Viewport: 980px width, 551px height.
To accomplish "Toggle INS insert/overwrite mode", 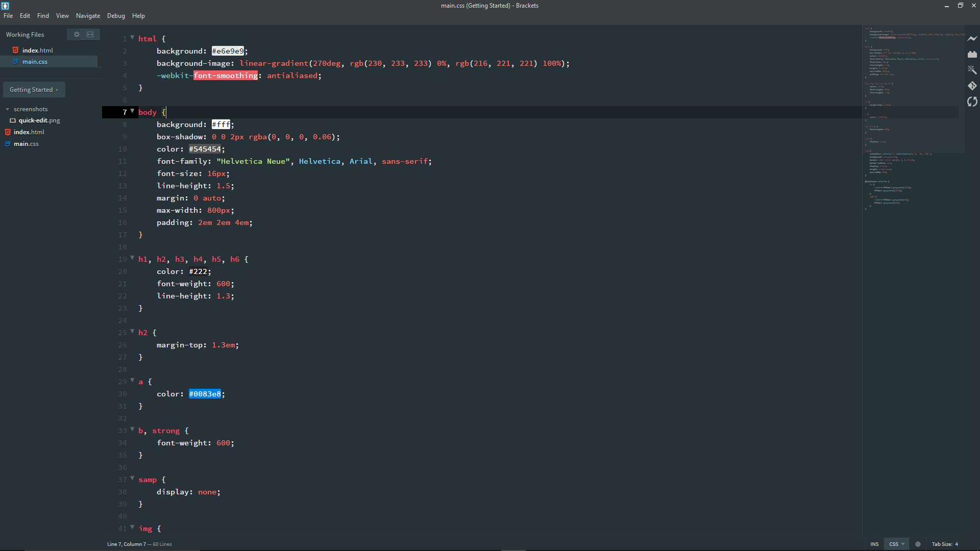I will click(874, 544).
